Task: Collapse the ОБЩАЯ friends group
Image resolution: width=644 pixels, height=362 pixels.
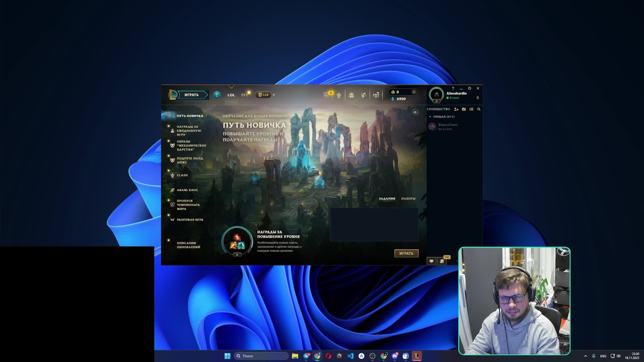Action: pos(430,117)
